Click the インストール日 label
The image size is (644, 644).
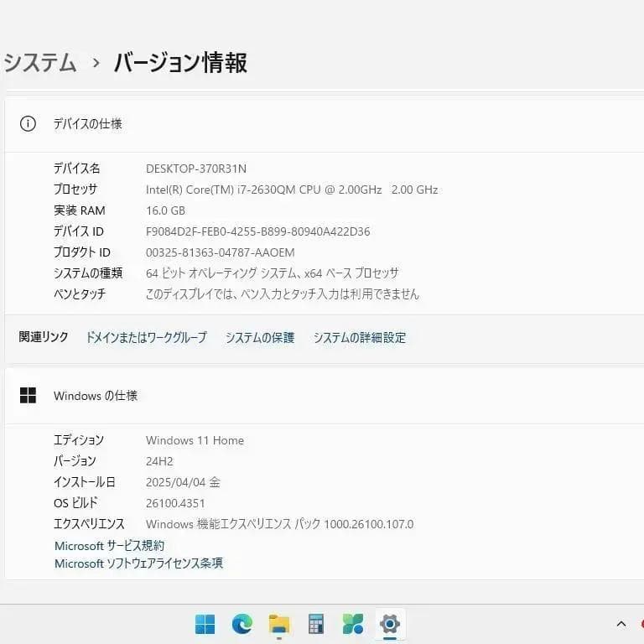85,482
